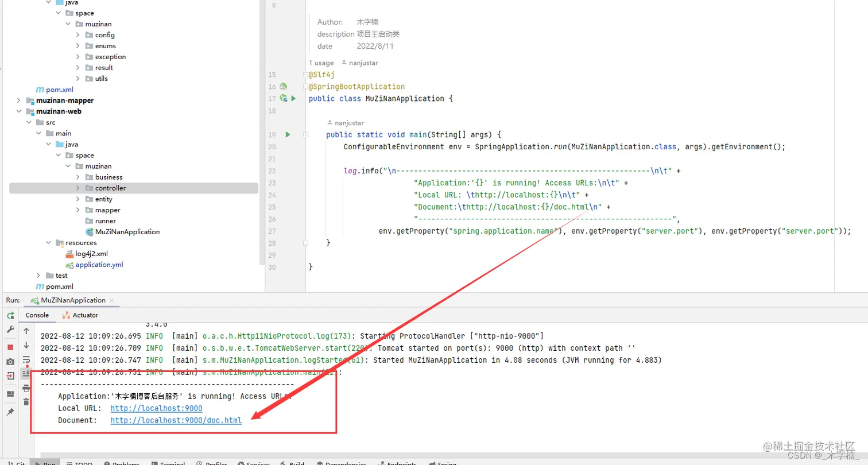Clear console output with trash icon
The height and width of the screenshot is (465, 868).
26,402
